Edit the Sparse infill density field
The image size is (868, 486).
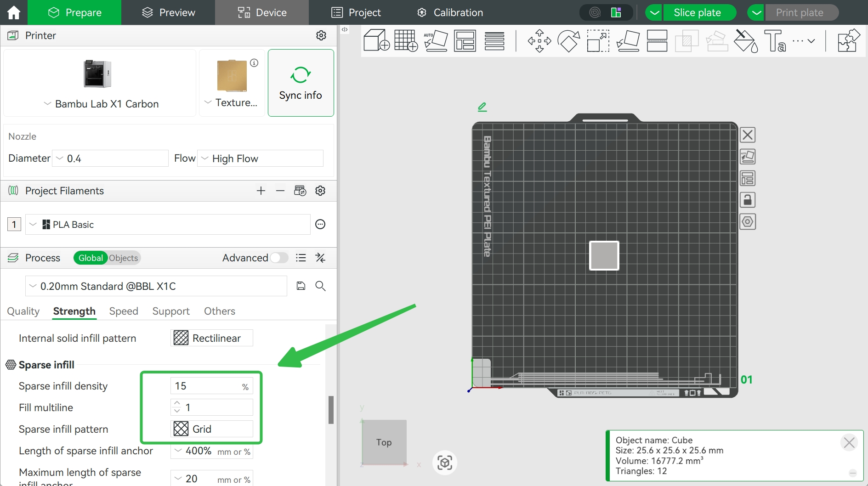(212, 386)
